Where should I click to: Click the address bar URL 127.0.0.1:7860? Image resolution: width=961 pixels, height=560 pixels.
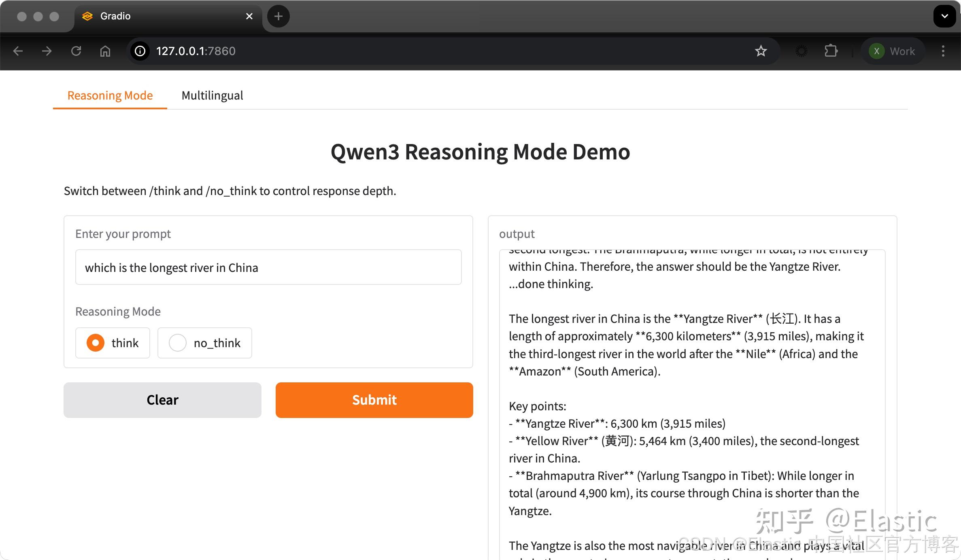coord(196,51)
